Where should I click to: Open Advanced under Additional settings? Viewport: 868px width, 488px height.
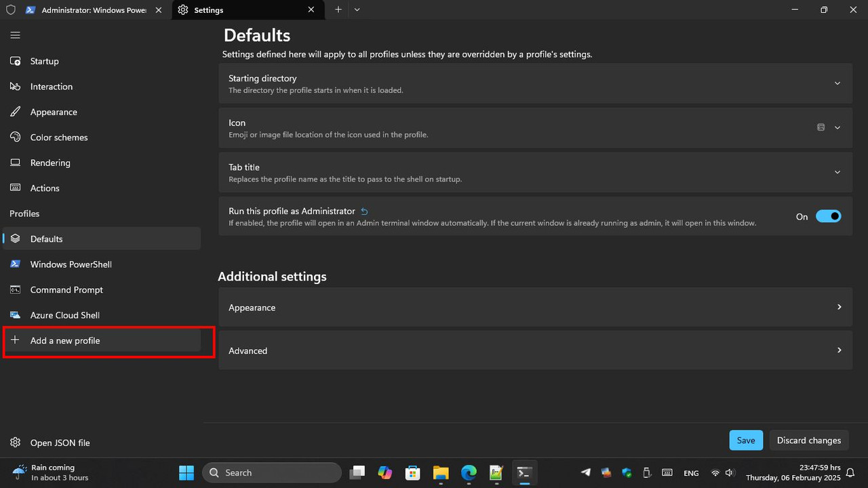pos(535,350)
